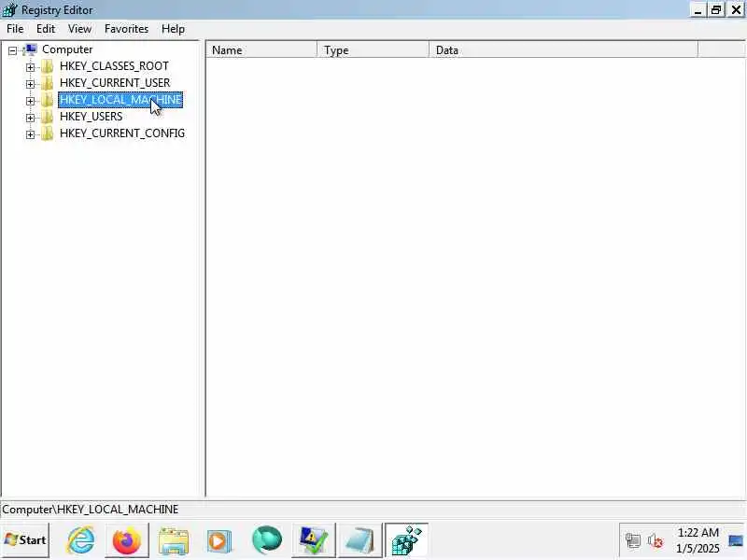Select HKEY_CURRENT_CONFIG in the tree
Image resolution: width=747 pixels, height=560 pixels.
point(122,133)
